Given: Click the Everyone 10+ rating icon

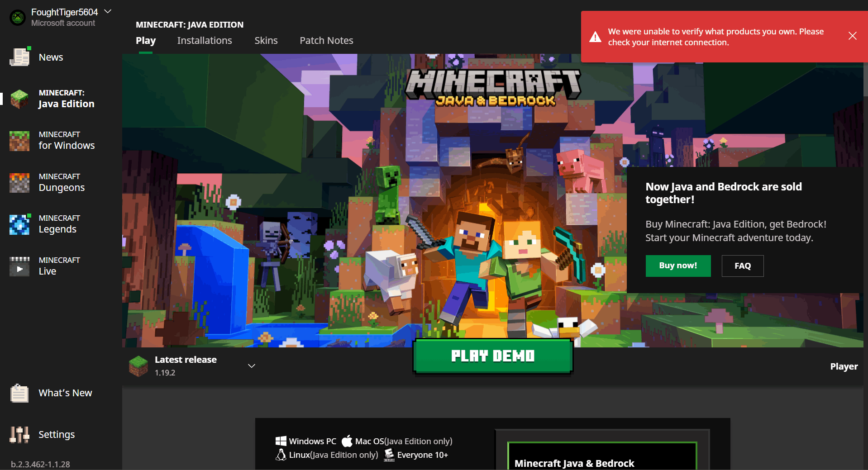Looking at the screenshot, I should (389, 455).
